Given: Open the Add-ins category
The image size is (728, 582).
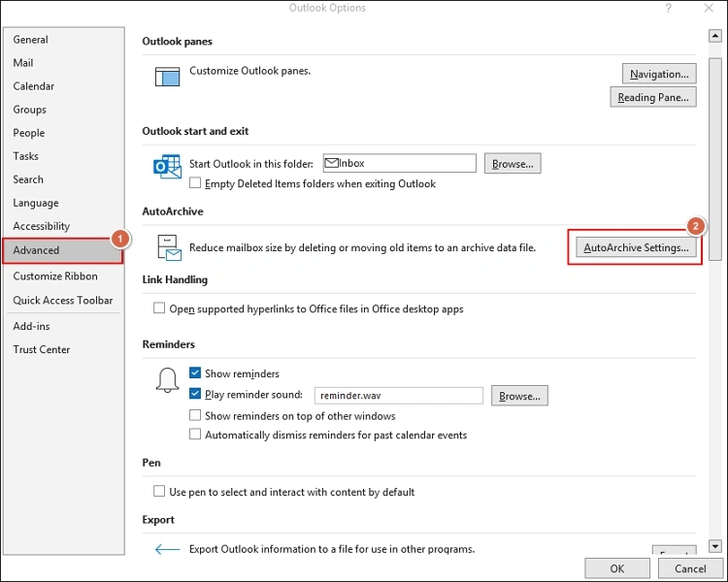Looking at the screenshot, I should [63, 326].
